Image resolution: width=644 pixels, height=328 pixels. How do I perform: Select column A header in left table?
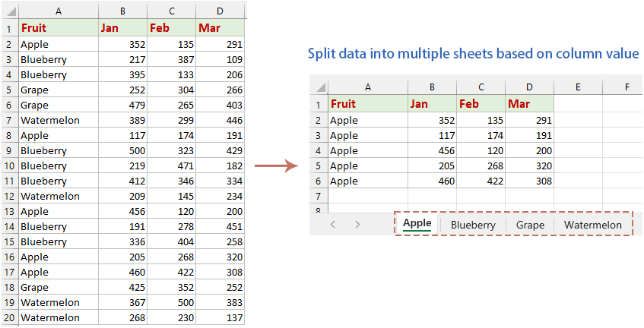[x=59, y=11]
